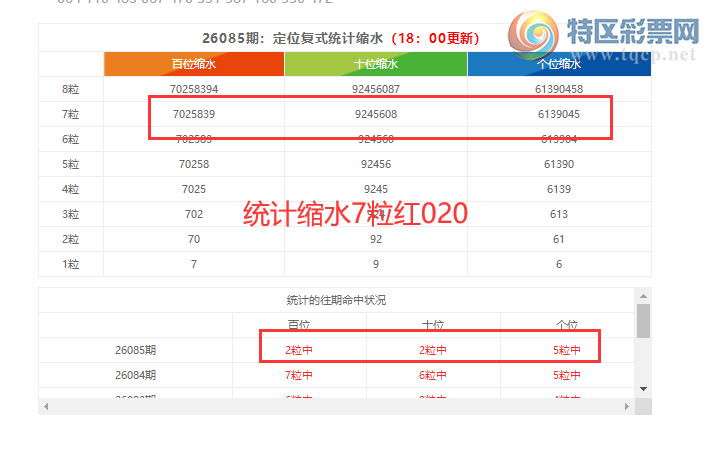Click the 26085期 row label in the history table
This screenshot has width=709, height=458.
(136, 350)
